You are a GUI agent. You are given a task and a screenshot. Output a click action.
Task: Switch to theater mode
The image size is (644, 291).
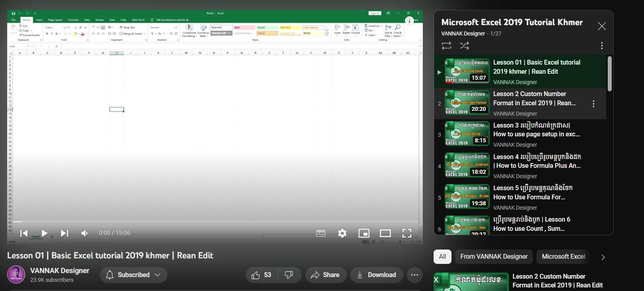point(385,233)
